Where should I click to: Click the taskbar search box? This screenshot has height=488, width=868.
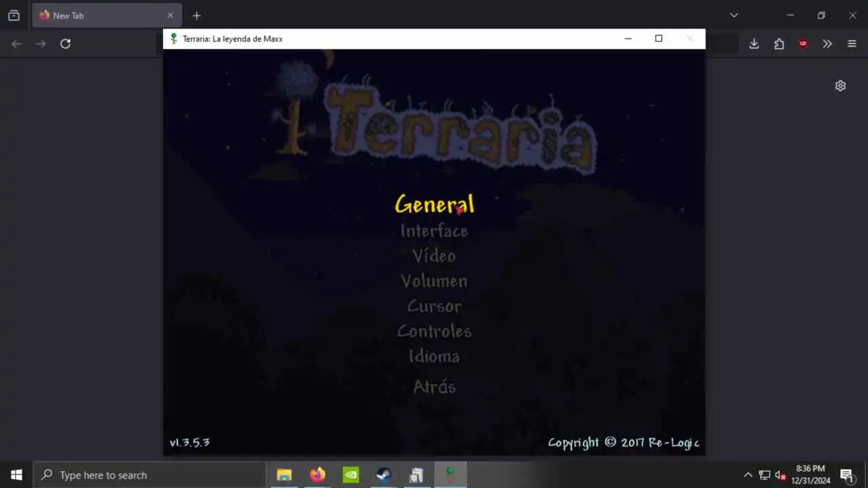tap(149, 474)
